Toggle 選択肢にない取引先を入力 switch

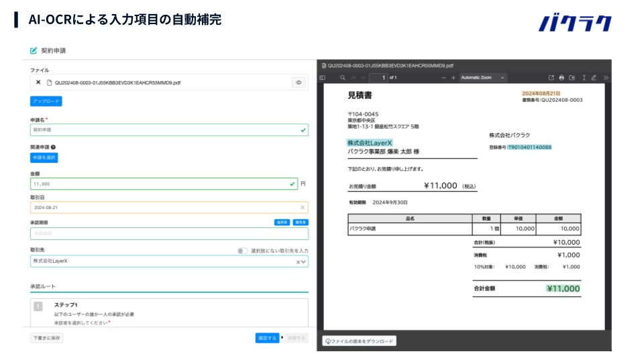[242, 251]
